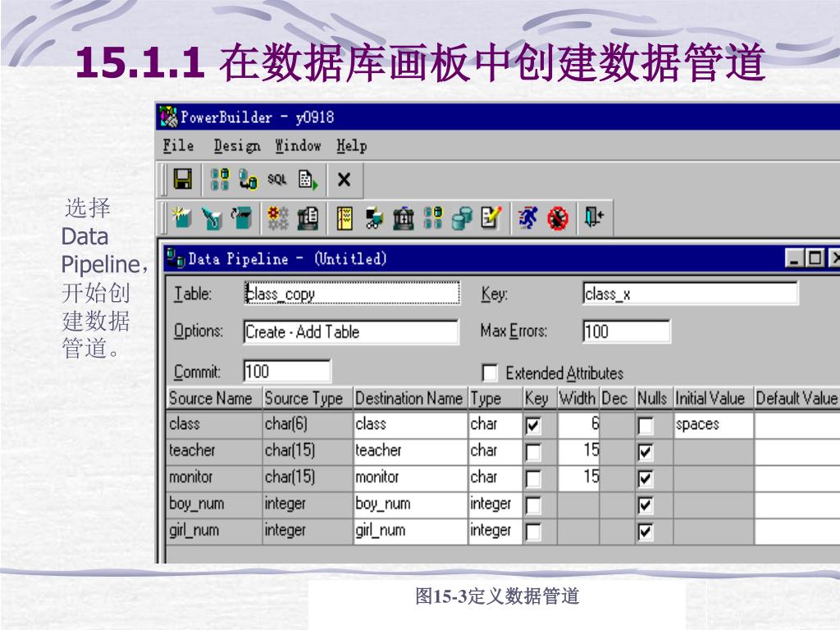The image size is (840, 630).
Task: Click the Commit field showing 100
Action: [287, 372]
